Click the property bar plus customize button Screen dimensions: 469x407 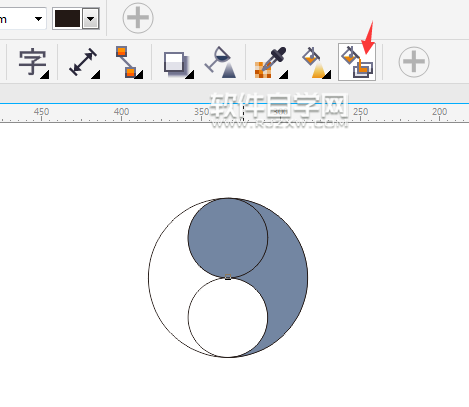pyautogui.click(x=138, y=18)
